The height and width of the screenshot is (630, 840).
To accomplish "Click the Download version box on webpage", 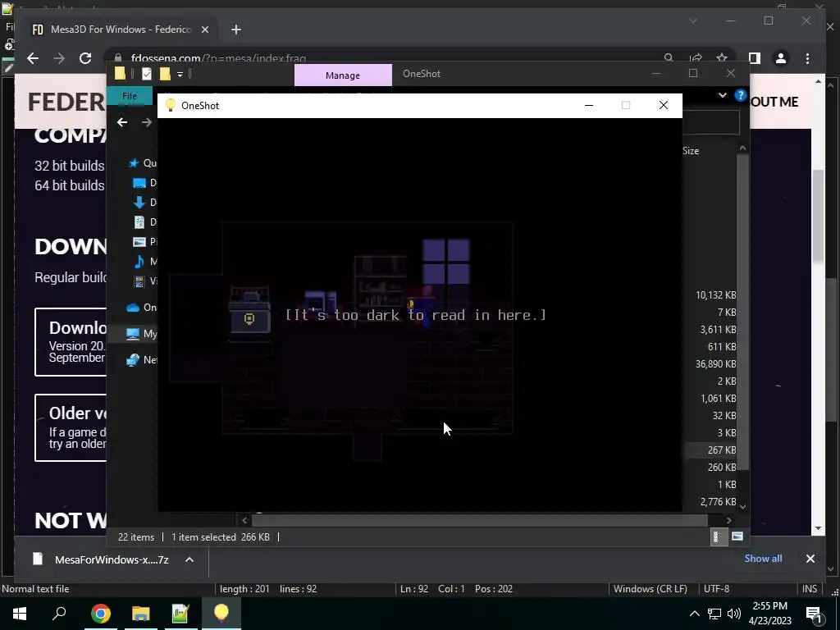I will coord(71,342).
